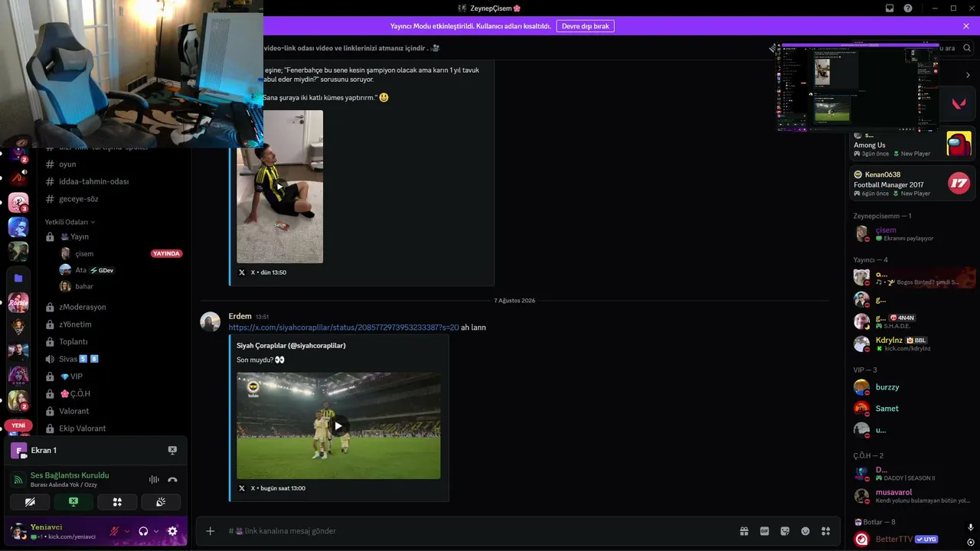Open Kenan0638 Football Manager 2017 card
Viewport: 980px width, 551px height.
913,184
